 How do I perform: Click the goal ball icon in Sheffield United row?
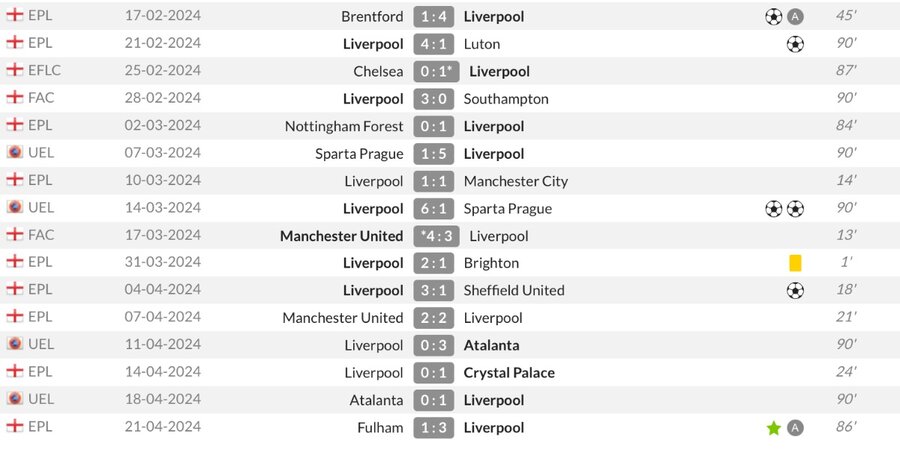[795, 290]
